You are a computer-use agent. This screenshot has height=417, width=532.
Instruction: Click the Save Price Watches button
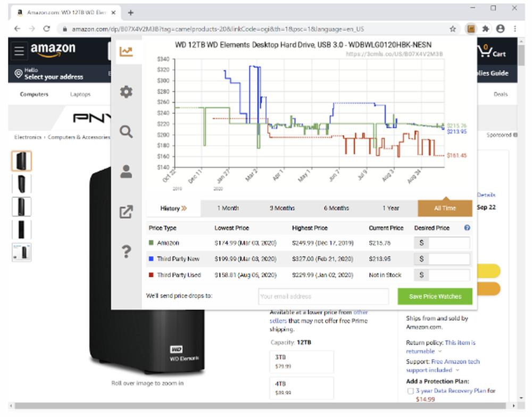(x=435, y=297)
